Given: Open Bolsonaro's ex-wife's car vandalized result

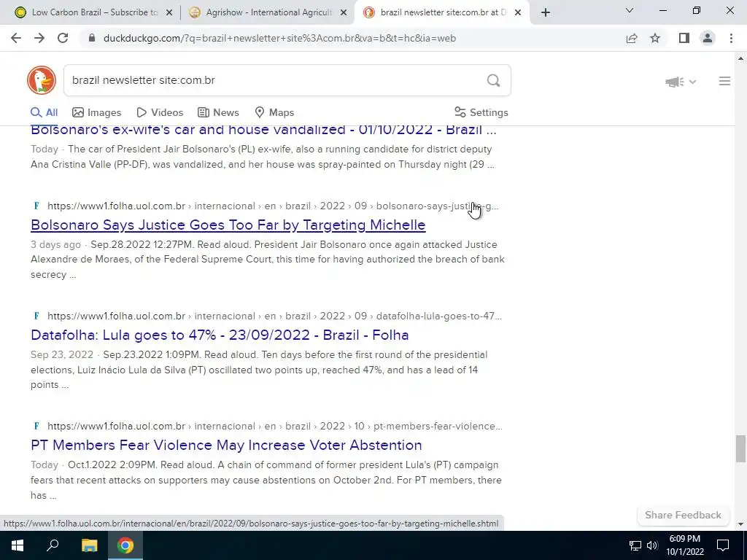Looking at the screenshot, I should [x=263, y=130].
